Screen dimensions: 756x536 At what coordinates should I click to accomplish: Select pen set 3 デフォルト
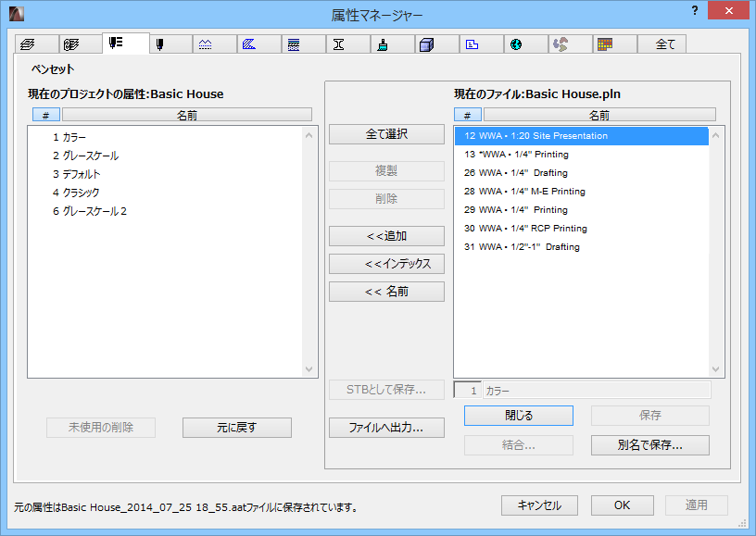click(165, 174)
